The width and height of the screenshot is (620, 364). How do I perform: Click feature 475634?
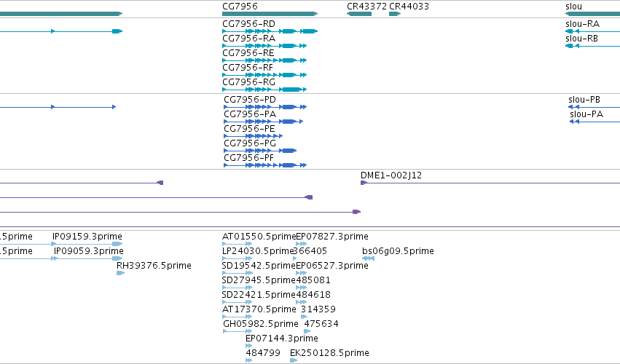coord(307,331)
